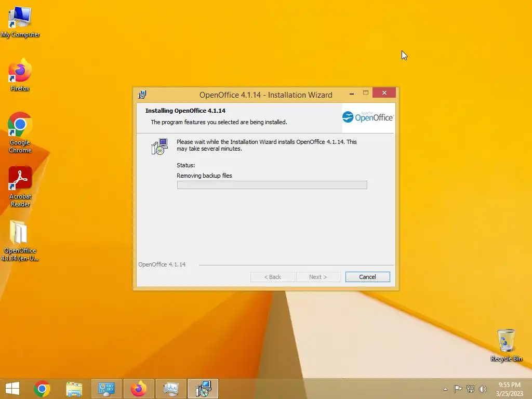Open the Windows Start button
Image resolution: width=532 pixels, height=399 pixels.
coord(12,389)
